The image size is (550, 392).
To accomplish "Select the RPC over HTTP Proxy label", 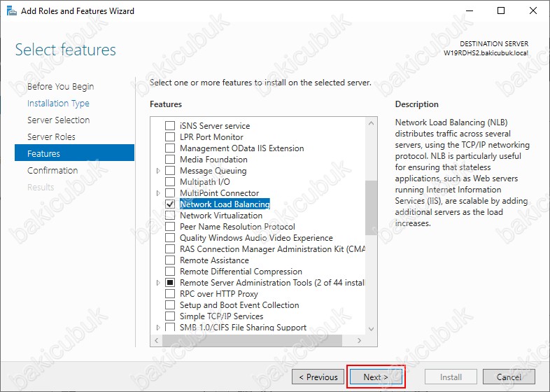I will [x=219, y=294].
